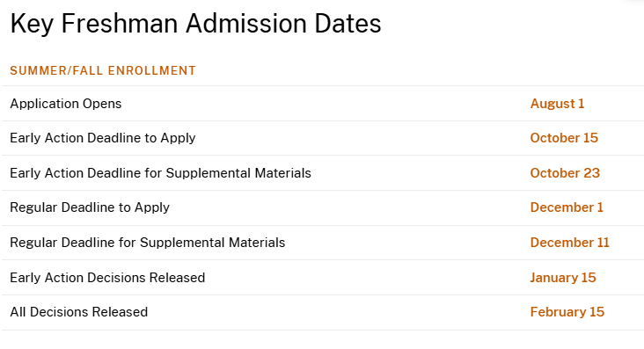Image resolution: width=644 pixels, height=349 pixels.
Task: Click the Application Opens row label
Action: click(66, 104)
